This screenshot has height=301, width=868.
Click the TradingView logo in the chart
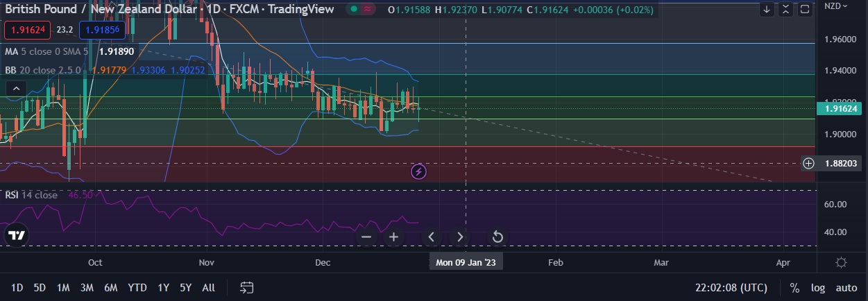click(x=17, y=236)
